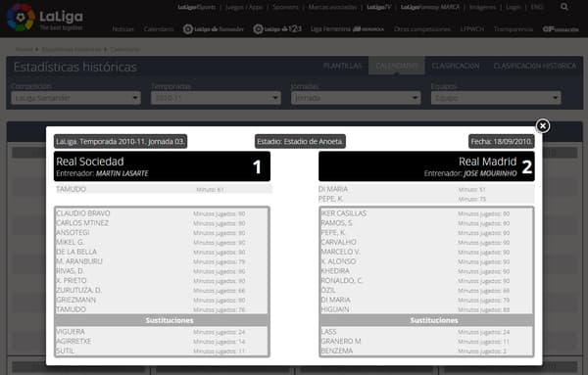Open LaLiga 1|2|3 logo link
This screenshot has width=588, height=375.
[x=277, y=28]
